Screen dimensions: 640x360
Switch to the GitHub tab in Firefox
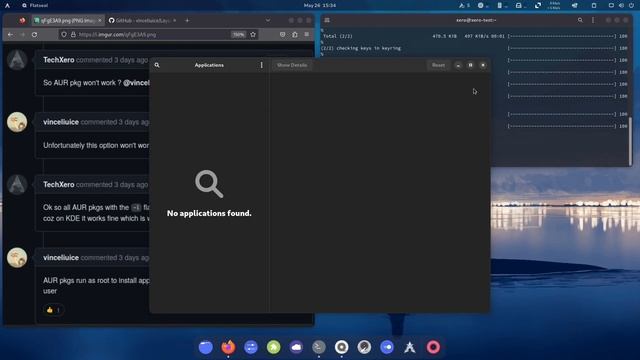pos(141,20)
